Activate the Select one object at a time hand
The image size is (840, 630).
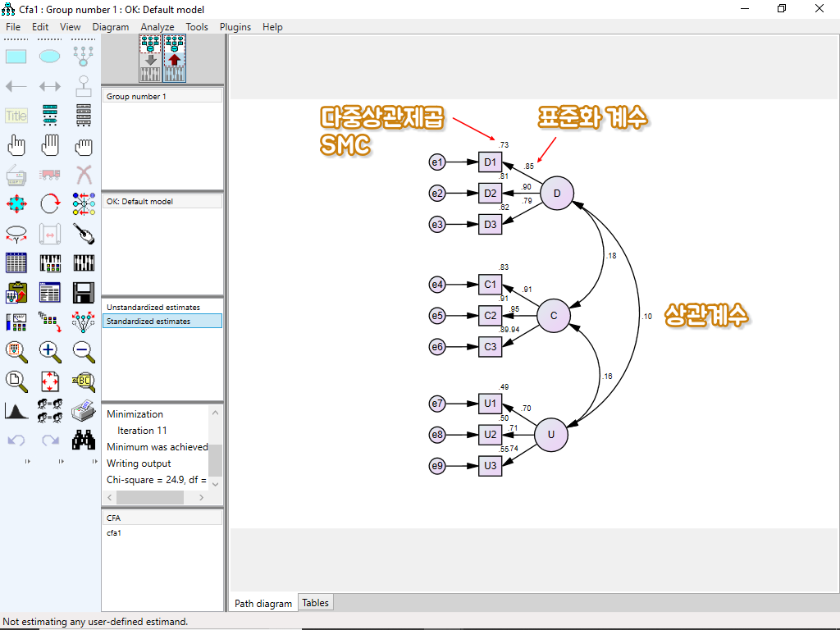(16, 145)
